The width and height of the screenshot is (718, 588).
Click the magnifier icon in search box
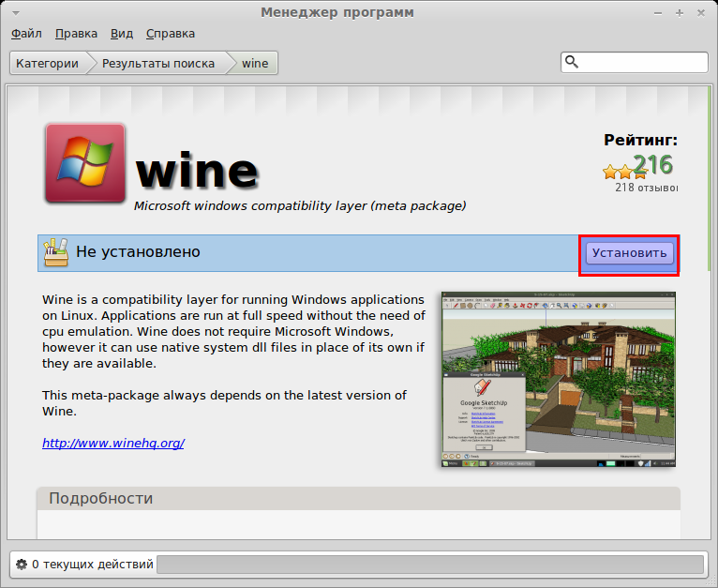[572, 62]
